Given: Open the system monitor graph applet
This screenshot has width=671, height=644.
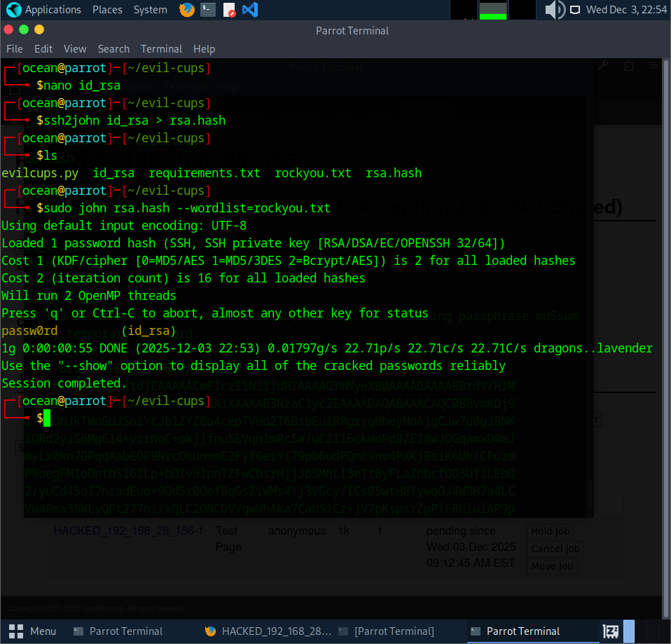Looking at the screenshot, I should (492, 10).
